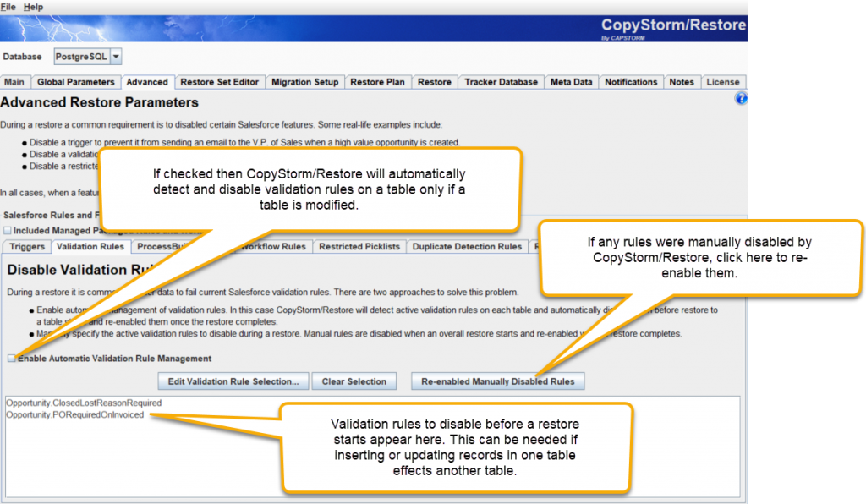Open the Workflow Rules sub-tab
Viewport: 866px width, 504px height.
[273, 246]
